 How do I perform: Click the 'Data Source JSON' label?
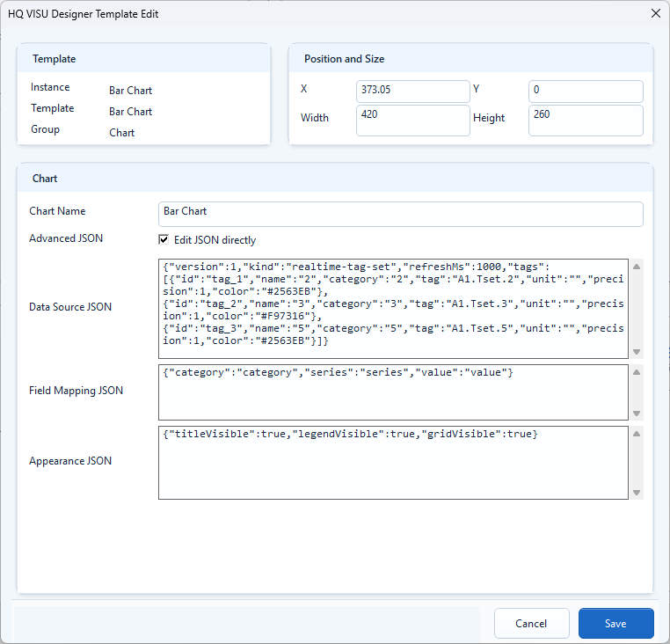coord(70,307)
